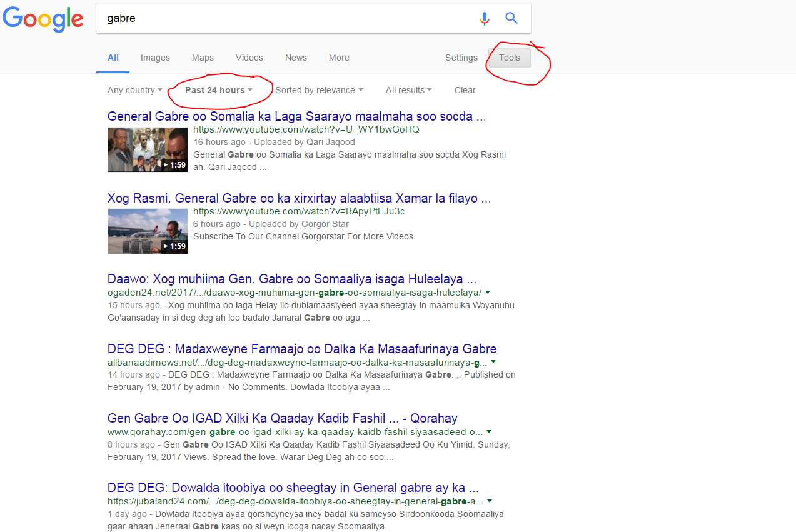Viewport: 796px width, 532px height.
Task: Start voice search with microphone icon
Action: (x=484, y=18)
